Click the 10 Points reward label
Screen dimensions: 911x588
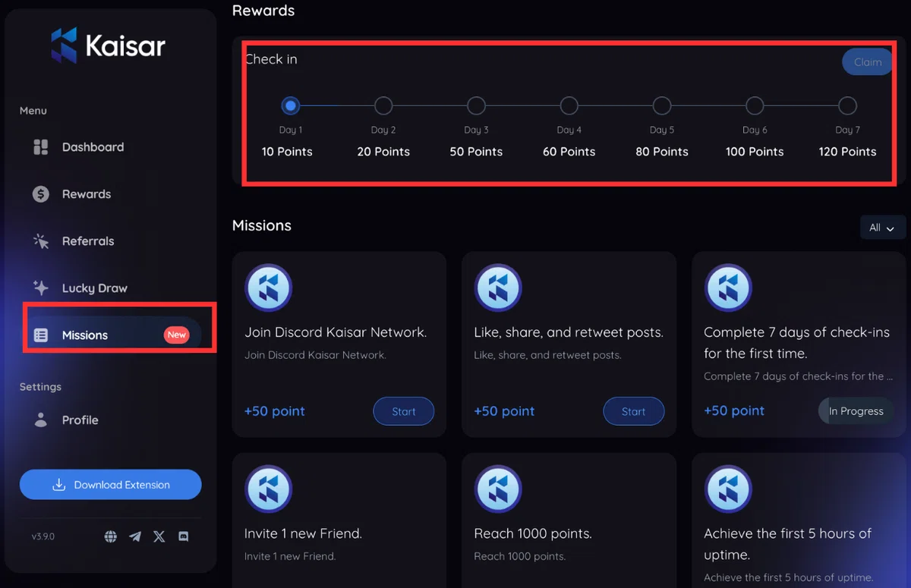tap(287, 152)
